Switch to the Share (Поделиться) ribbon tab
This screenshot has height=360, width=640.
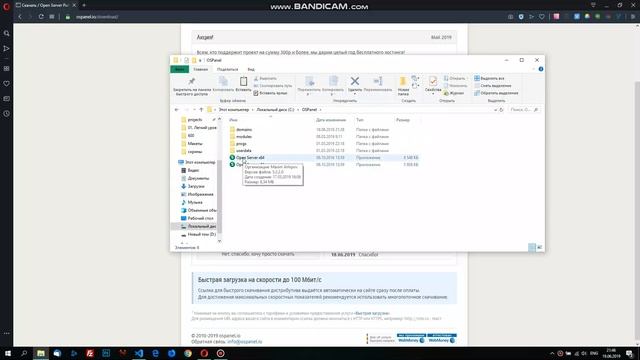pos(227,69)
